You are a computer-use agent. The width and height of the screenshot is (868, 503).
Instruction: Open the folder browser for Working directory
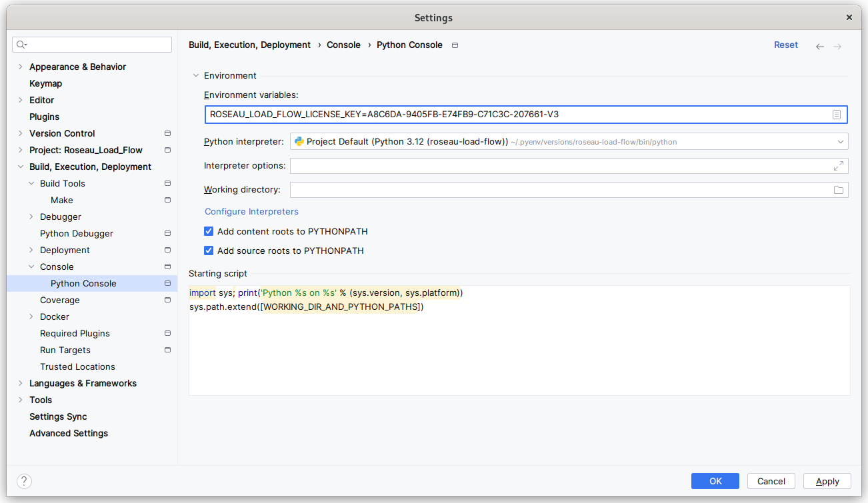point(839,189)
